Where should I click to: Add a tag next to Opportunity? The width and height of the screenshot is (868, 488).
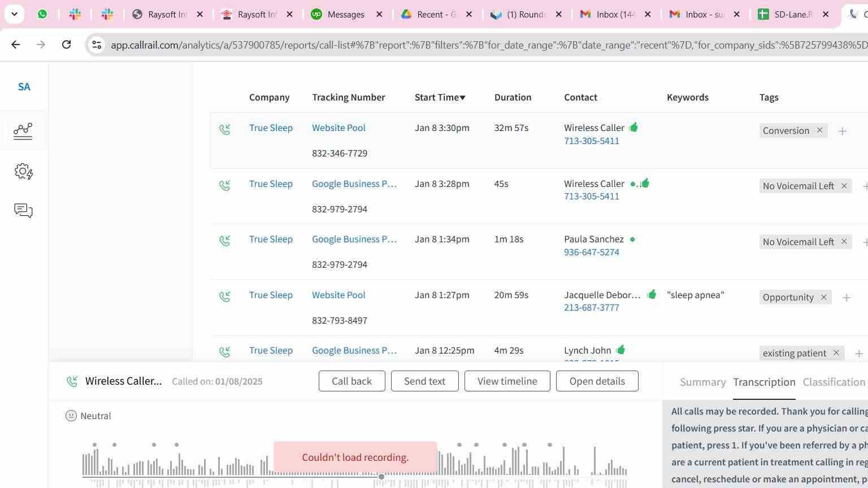[x=847, y=298]
